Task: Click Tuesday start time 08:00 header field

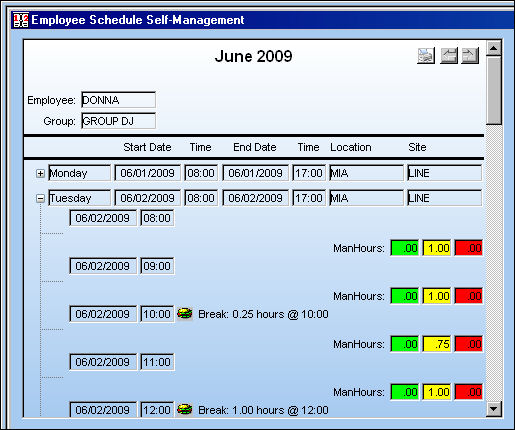Action: click(201, 198)
